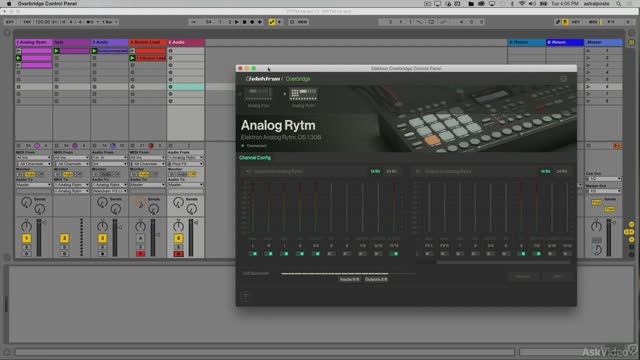The height and width of the screenshot is (360, 640).
Task: Toggle the metronome in Ableton's control bar
Action: [90, 22]
